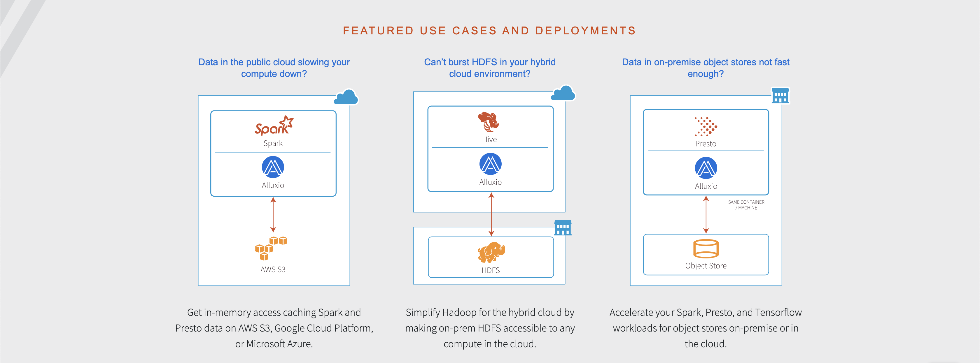Screen dimensions: 980x363
Task: Click the Object Store cylinder icon
Action: point(706,249)
